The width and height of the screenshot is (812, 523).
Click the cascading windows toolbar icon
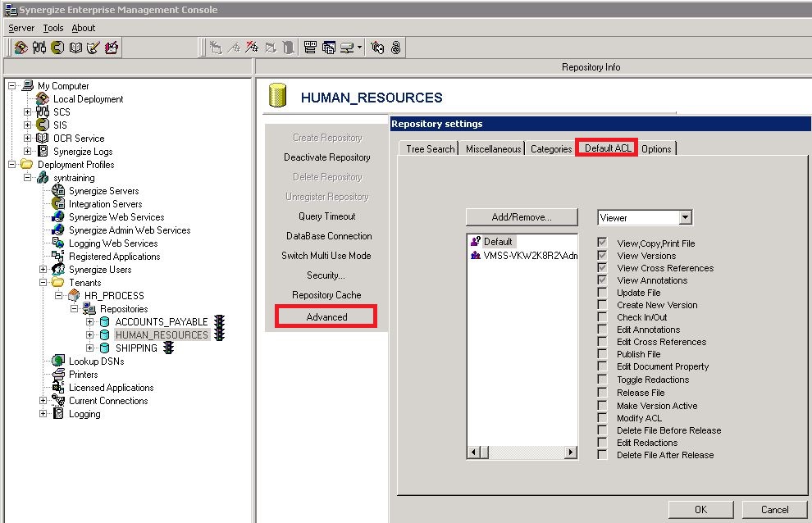pos(329,48)
